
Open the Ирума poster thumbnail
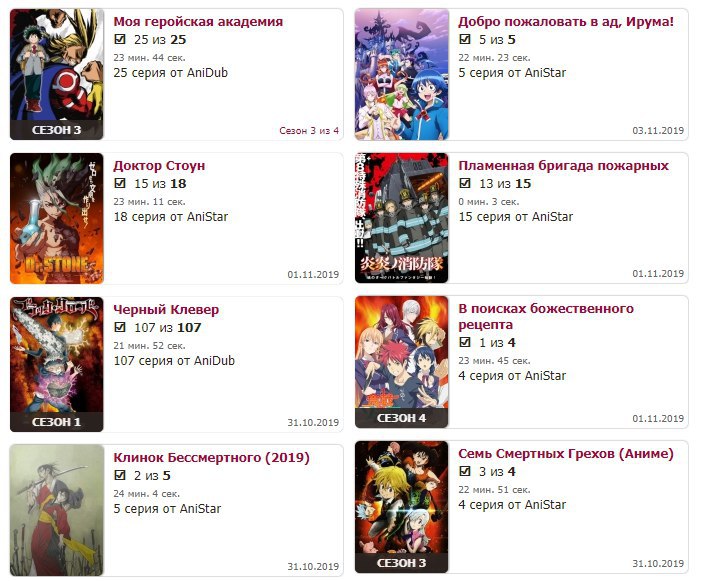coord(402,75)
